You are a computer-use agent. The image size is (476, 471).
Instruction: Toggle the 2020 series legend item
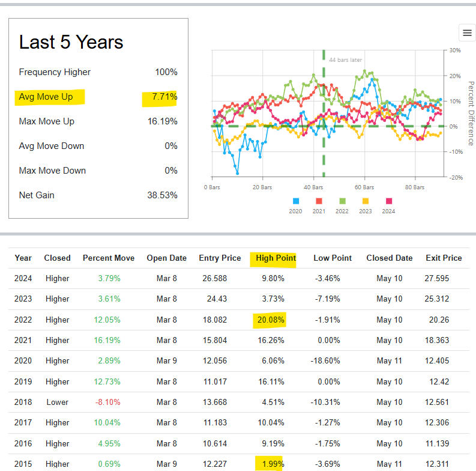[295, 206]
